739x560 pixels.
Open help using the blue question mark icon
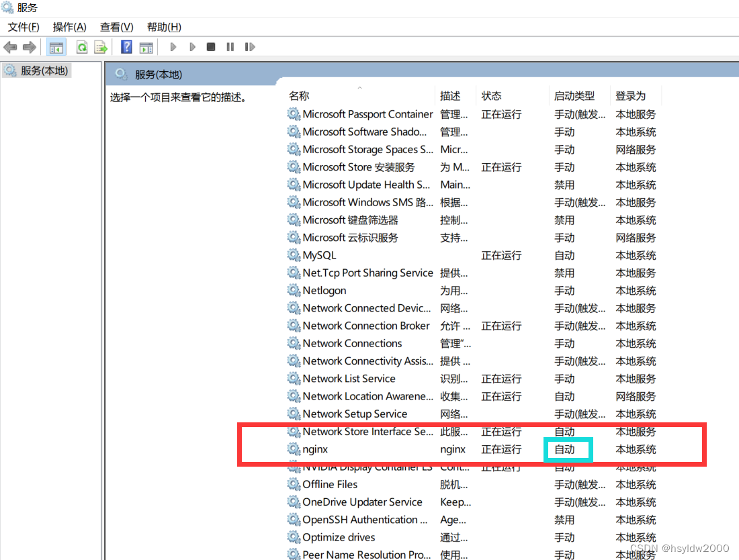tap(127, 46)
